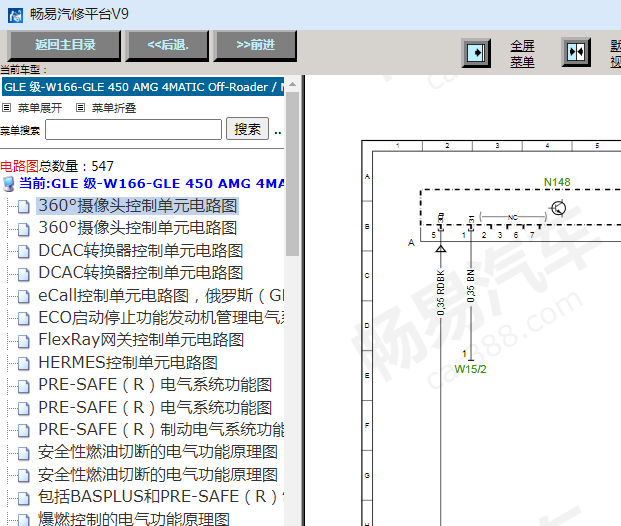The image size is (621, 526).
Task: Click document icon of FlexRay网关 item
Action: (x=23, y=341)
